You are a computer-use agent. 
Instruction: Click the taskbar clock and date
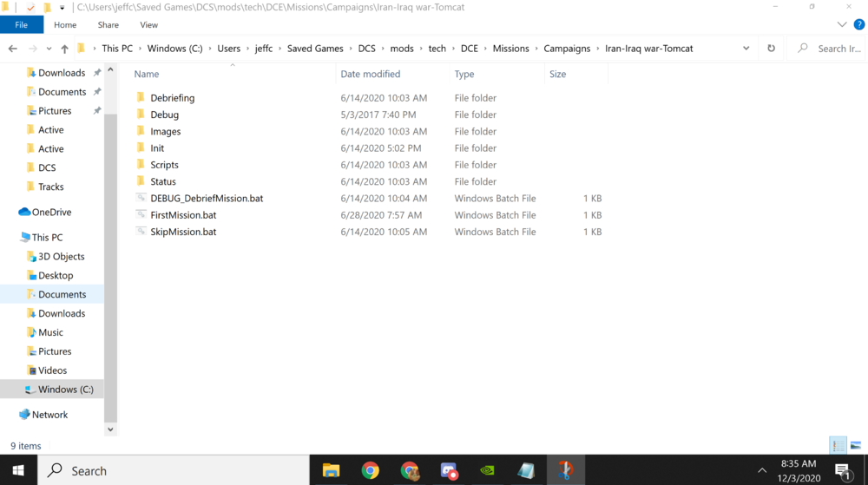(799, 470)
